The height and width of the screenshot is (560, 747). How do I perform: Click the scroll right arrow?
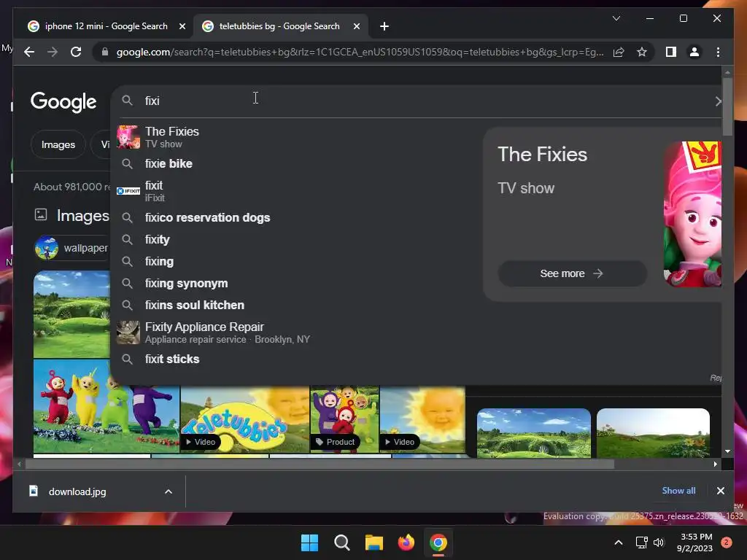tap(715, 464)
